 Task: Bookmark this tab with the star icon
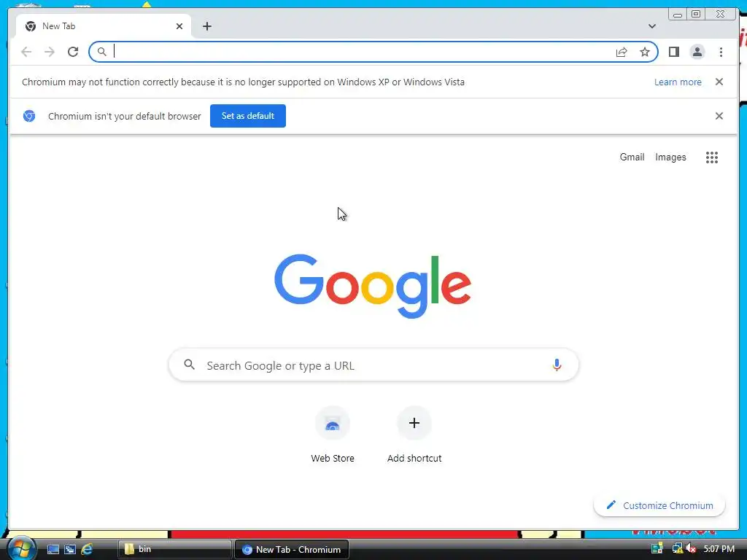pos(645,52)
